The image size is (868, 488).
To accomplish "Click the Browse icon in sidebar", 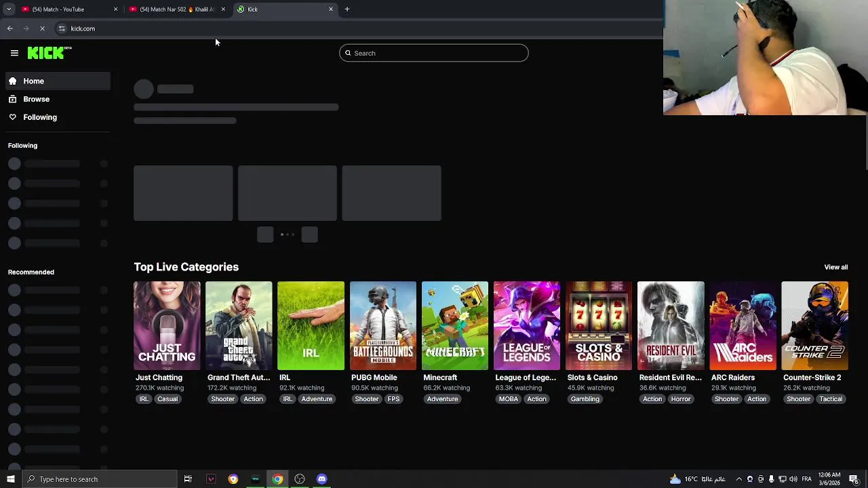I will coord(12,99).
